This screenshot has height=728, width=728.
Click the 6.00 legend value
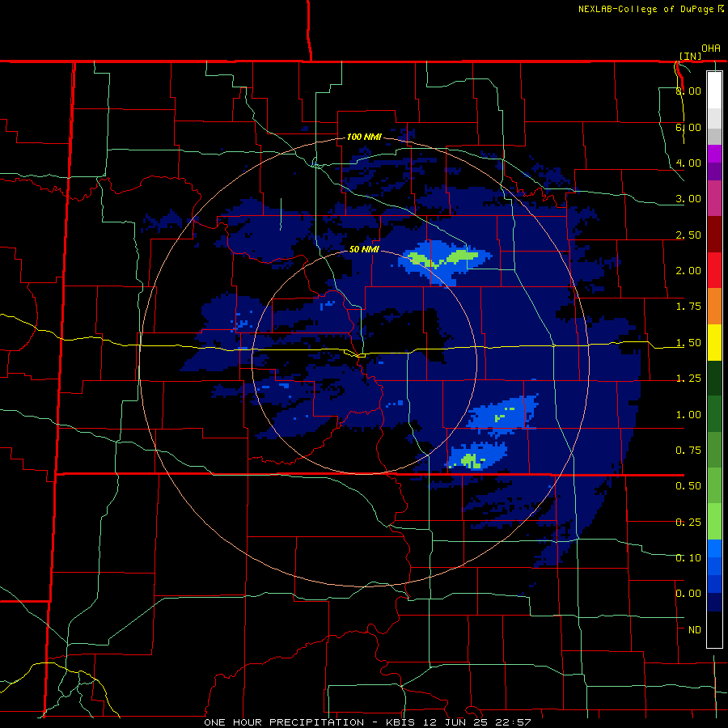(688, 127)
